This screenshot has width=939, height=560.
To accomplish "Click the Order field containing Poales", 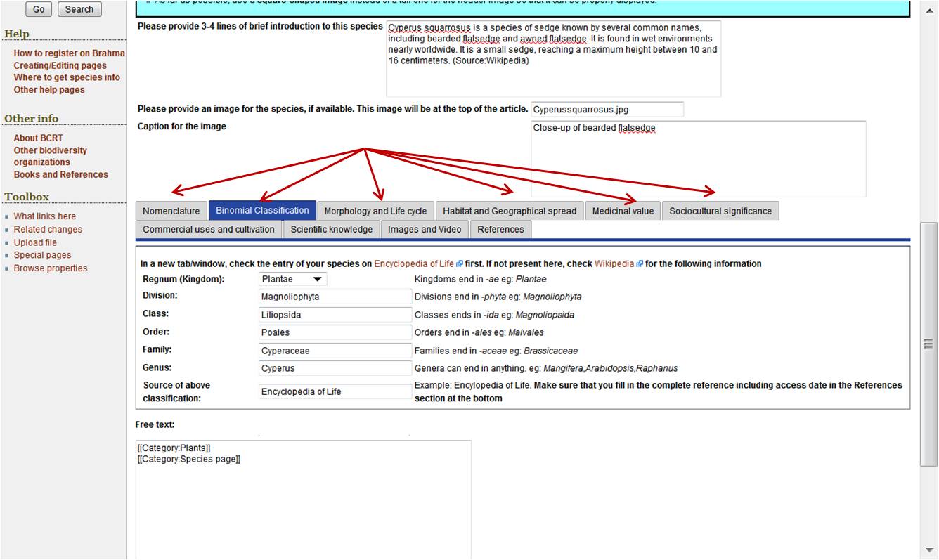I will click(335, 332).
